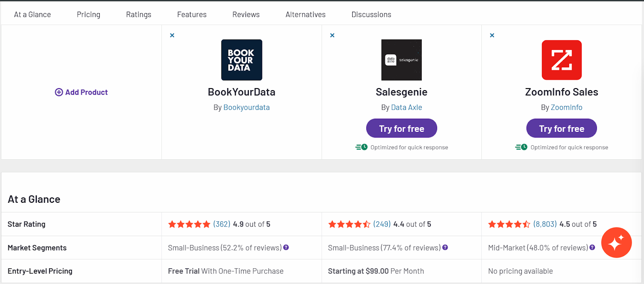Click the 'At a Glance' section heading
The width and height of the screenshot is (644, 284).
(x=34, y=199)
